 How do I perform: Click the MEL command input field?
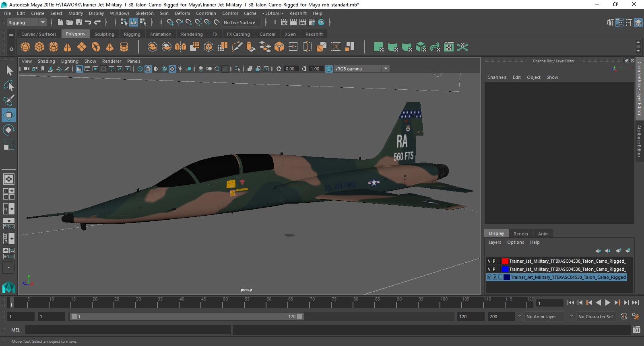[x=128, y=330]
